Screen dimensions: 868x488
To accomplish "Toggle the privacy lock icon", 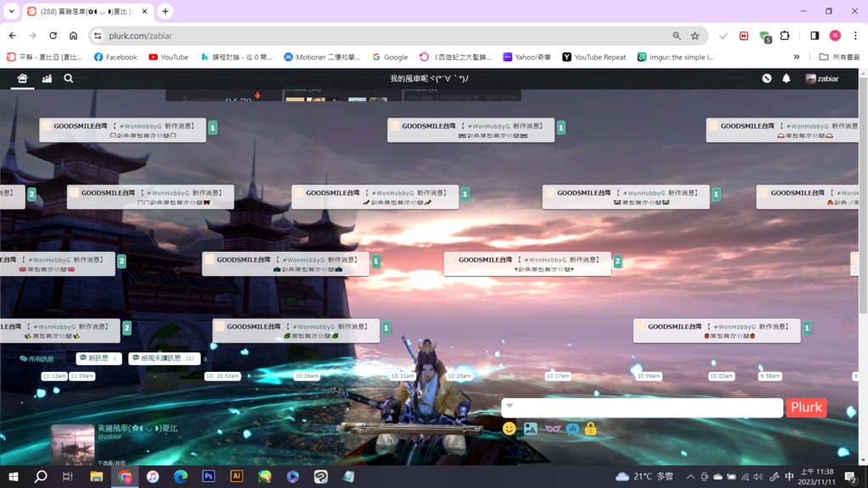I will coord(591,428).
